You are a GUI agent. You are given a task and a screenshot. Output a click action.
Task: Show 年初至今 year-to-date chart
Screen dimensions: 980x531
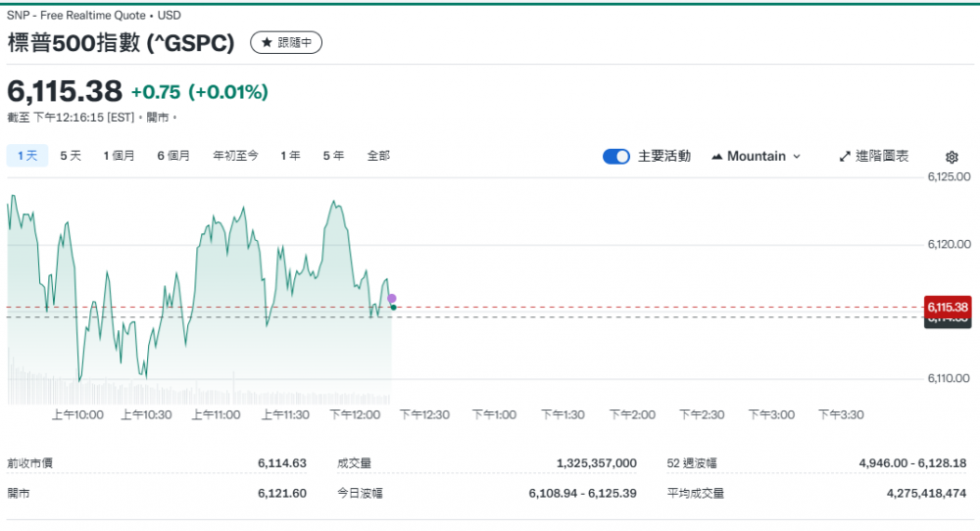coord(235,156)
